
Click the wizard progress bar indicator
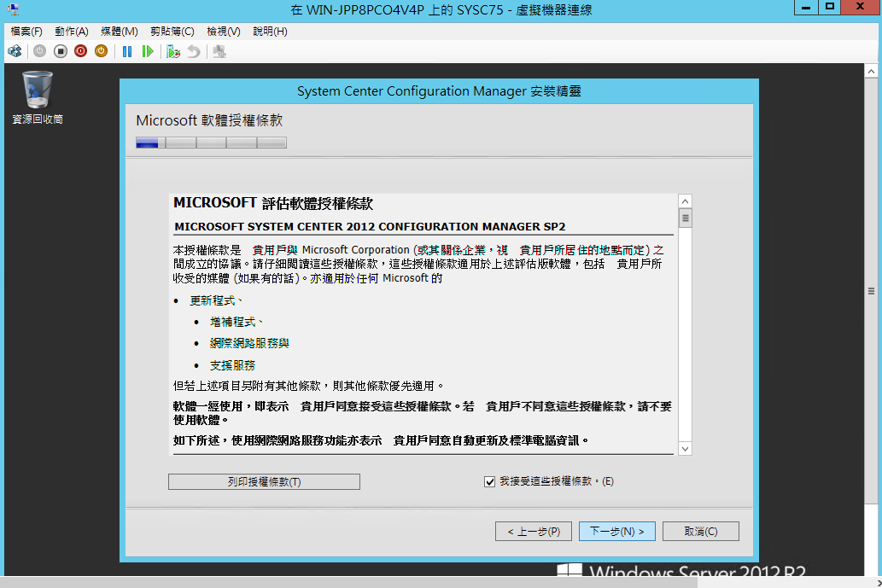point(211,143)
